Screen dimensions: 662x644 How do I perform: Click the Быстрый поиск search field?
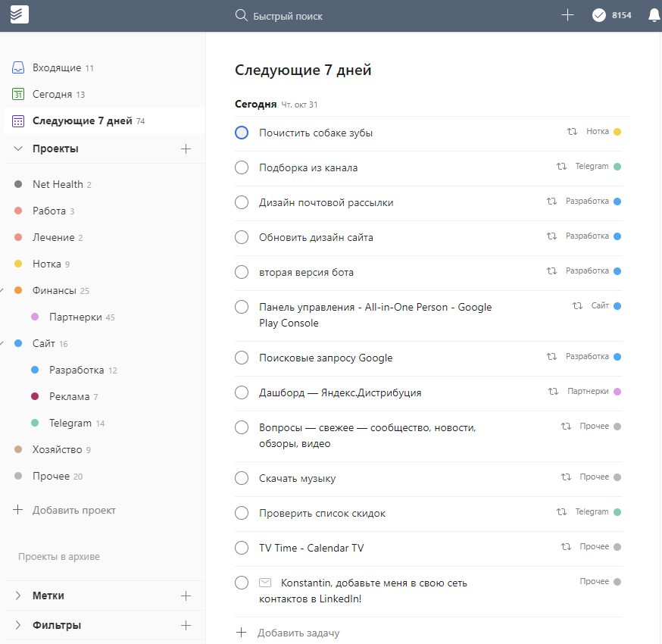pyautogui.click(x=288, y=14)
